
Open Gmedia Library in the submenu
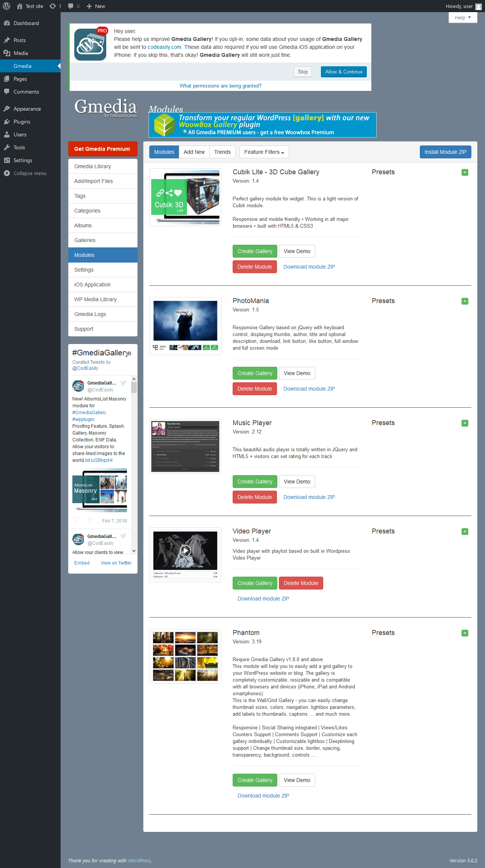tap(103, 166)
